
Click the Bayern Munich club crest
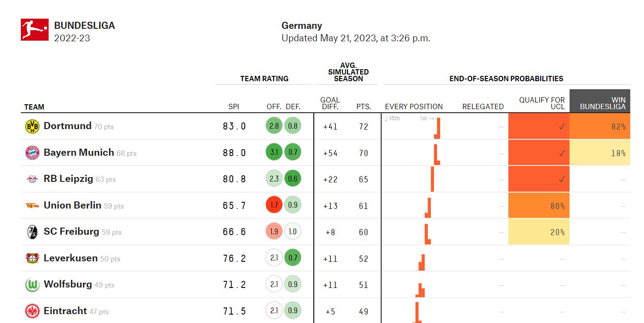[x=32, y=153]
